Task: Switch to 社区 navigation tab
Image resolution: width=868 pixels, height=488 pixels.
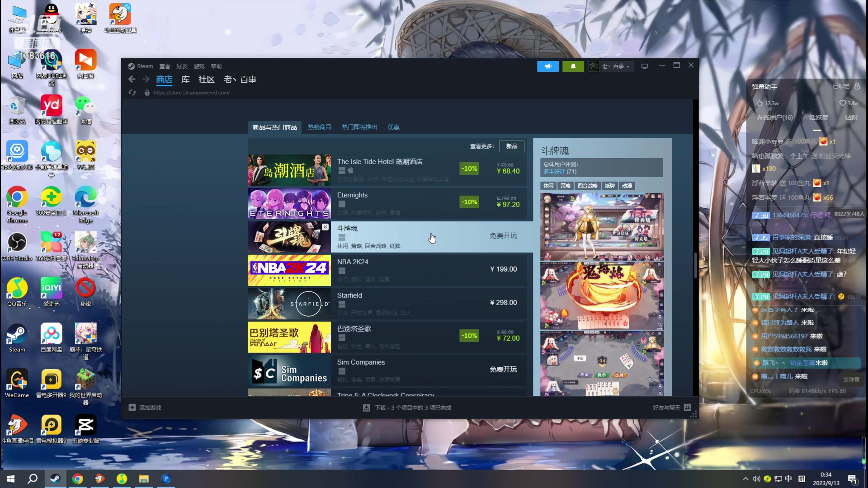Action: click(x=207, y=80)
